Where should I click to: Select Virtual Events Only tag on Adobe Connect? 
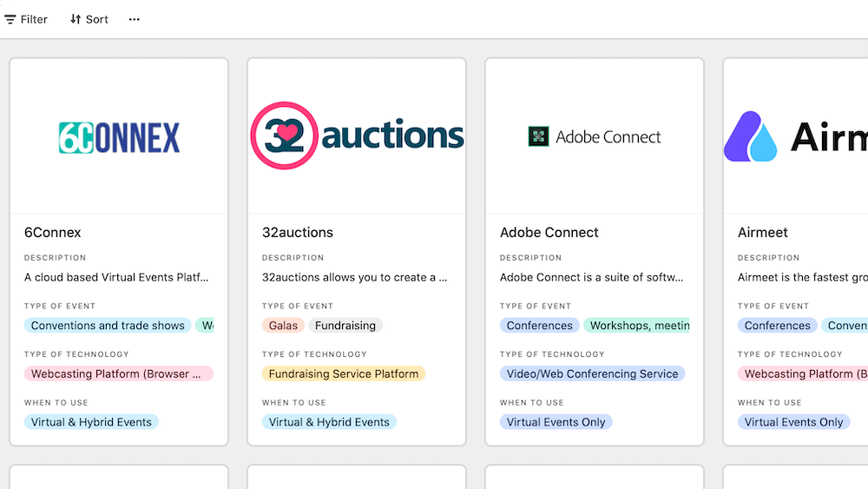[x=556, y=422]
